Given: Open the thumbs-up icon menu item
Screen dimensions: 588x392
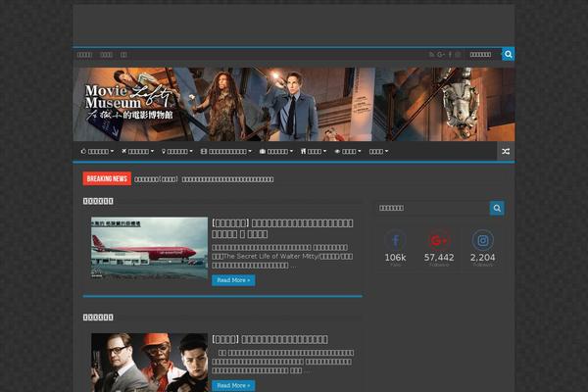Looking at the screenshot, I should (x=97, y=151).
